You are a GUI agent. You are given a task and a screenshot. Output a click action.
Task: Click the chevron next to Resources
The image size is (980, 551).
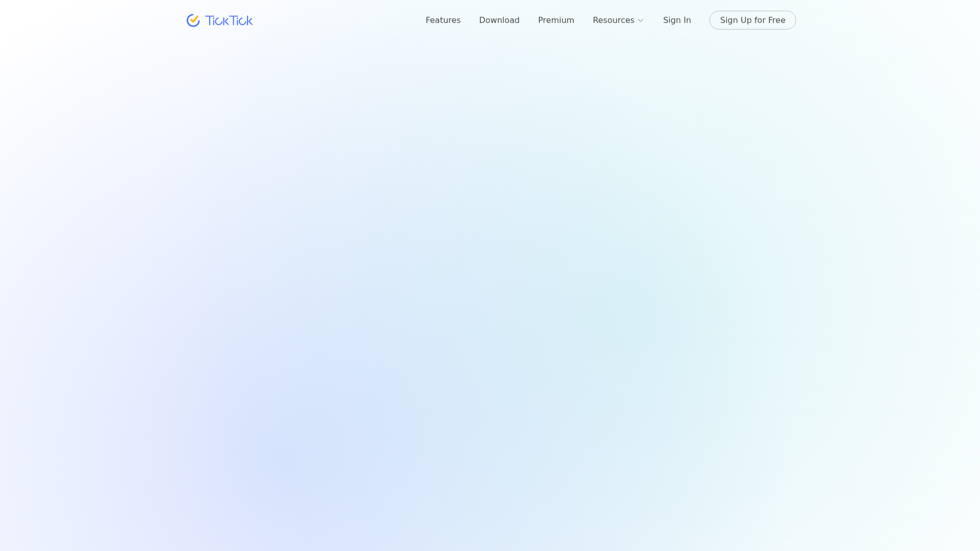coord(640,20)
